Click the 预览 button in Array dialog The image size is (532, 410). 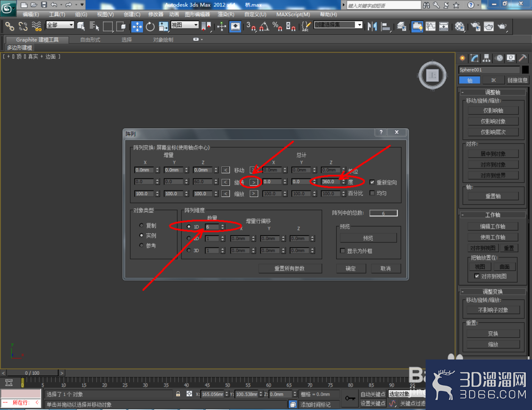[368, 238]
